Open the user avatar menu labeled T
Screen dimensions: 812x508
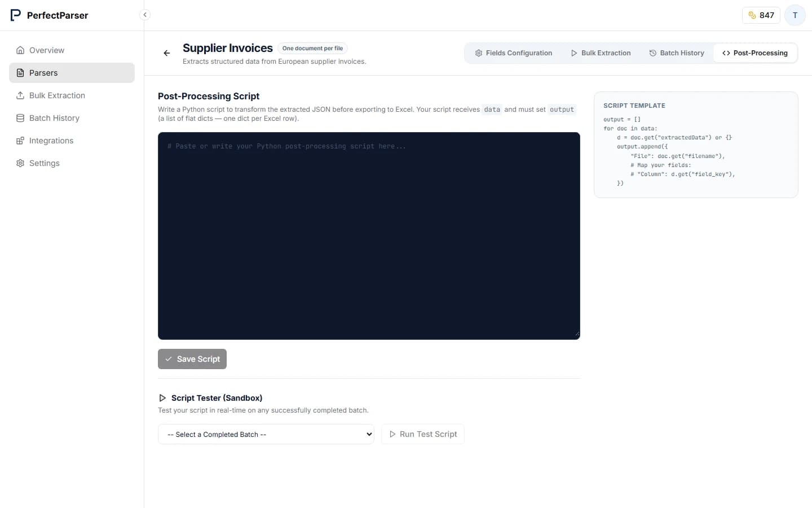pos(795,15)
